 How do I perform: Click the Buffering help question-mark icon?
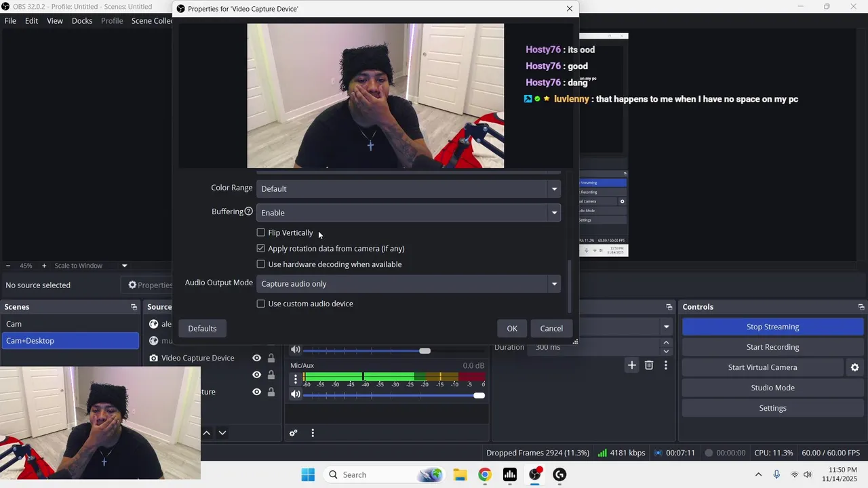point(249,211)
